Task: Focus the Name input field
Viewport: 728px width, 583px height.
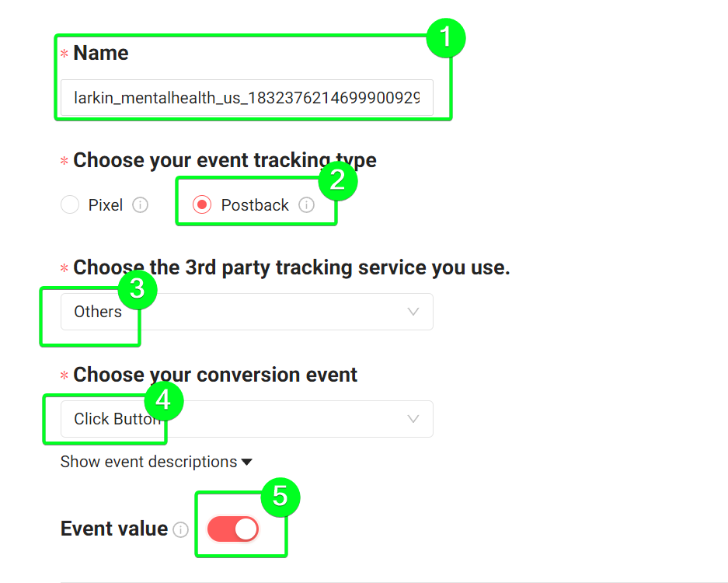Action: tap(247, 97)
